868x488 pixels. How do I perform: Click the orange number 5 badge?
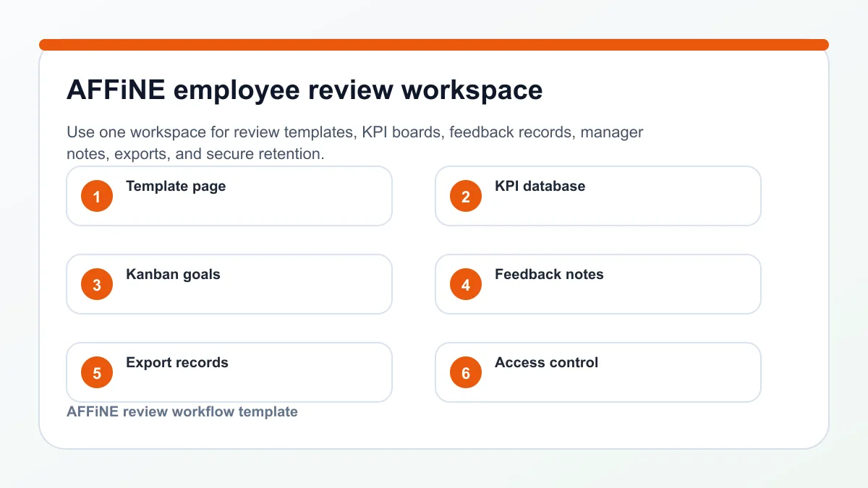(97, 372)
